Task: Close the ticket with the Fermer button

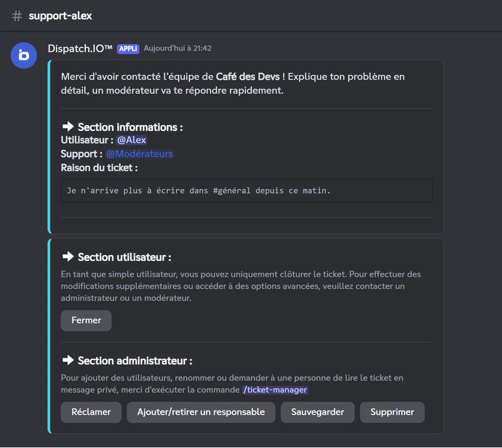Action: (86, 320)
